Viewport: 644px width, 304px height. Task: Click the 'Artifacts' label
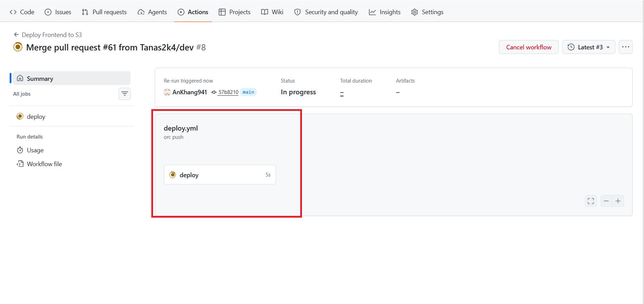(x=405, y=81)
